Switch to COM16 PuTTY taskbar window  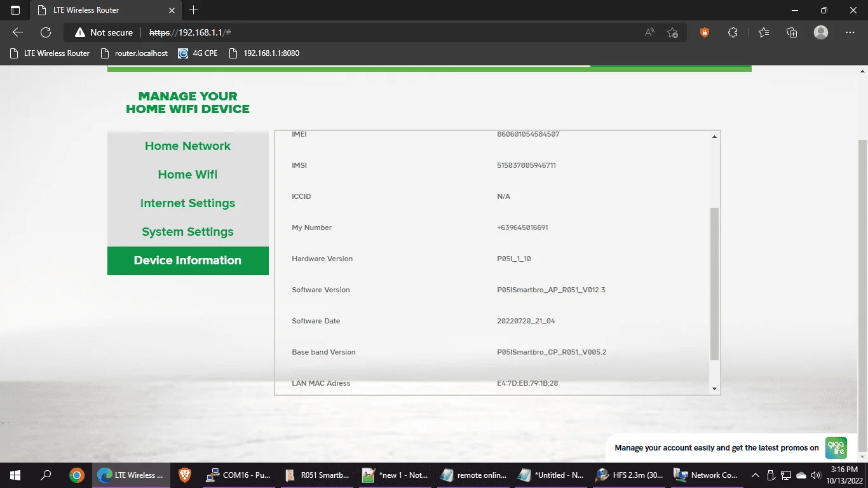pyautogui.click(x=239, y=475)
